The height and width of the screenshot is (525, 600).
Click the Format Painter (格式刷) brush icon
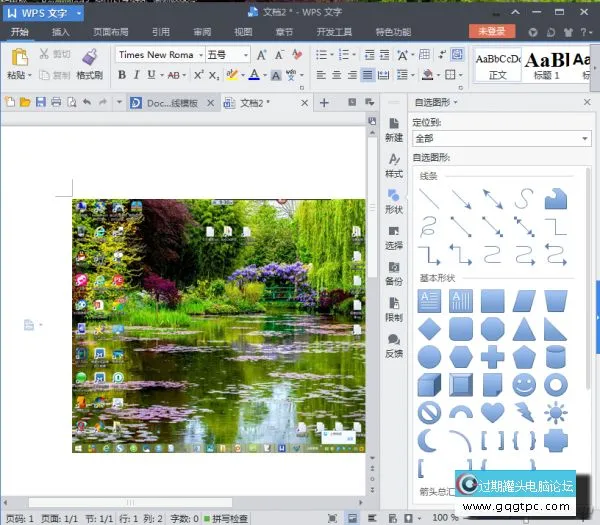pos(89,57)
